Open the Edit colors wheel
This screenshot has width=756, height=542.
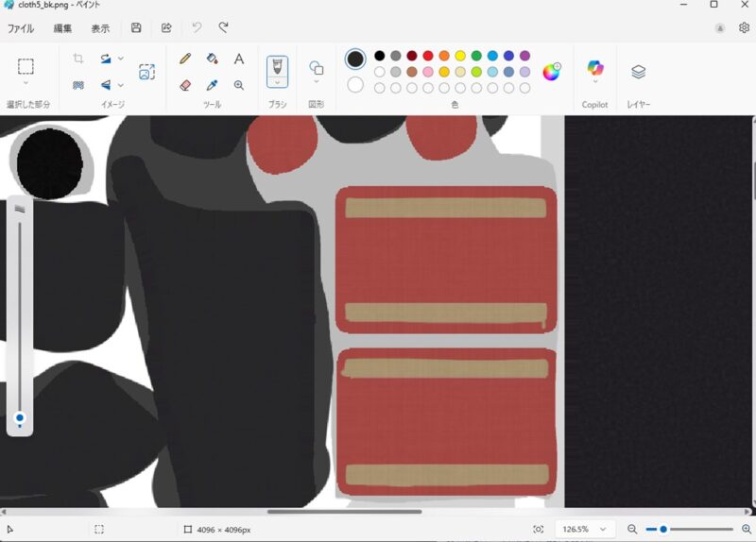pos(552,72)
